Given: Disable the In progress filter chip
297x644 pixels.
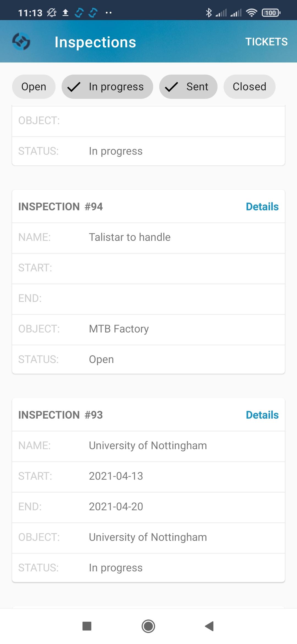Looking at the screenshot, I should click(x=107, y=87).
